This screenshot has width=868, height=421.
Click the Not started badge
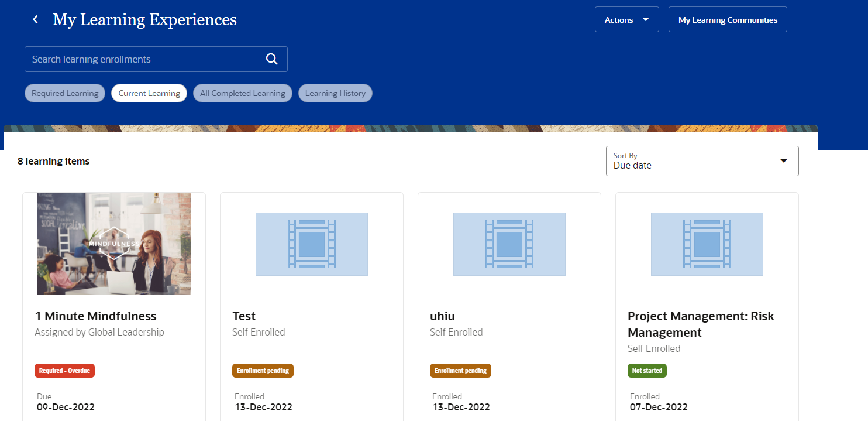(647, 371)
